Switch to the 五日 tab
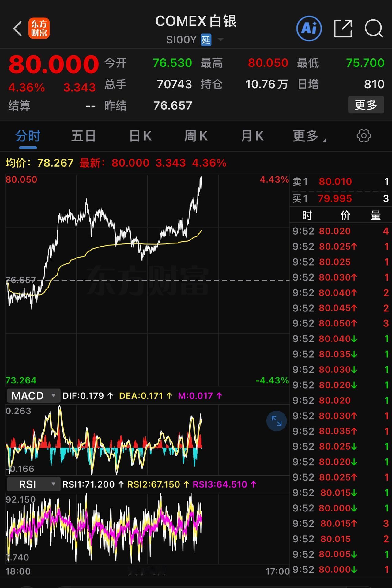This screenshot has width=392, height=588. coord(84,136)
